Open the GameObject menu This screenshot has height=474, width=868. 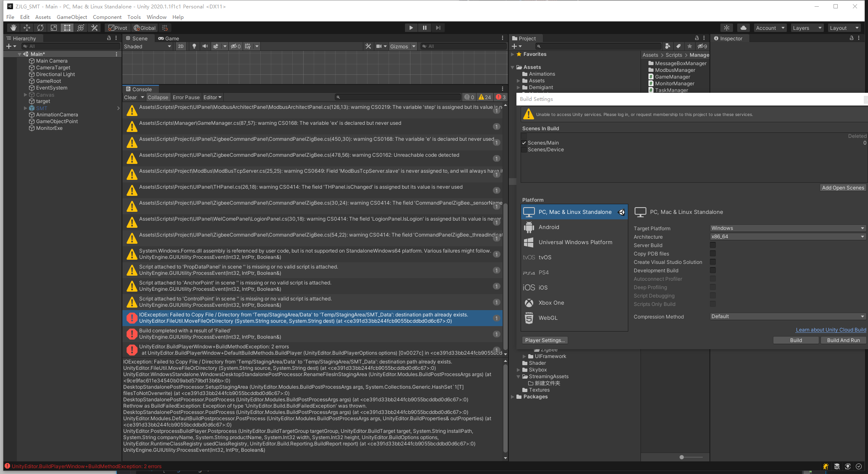click(x=71, y=17)
